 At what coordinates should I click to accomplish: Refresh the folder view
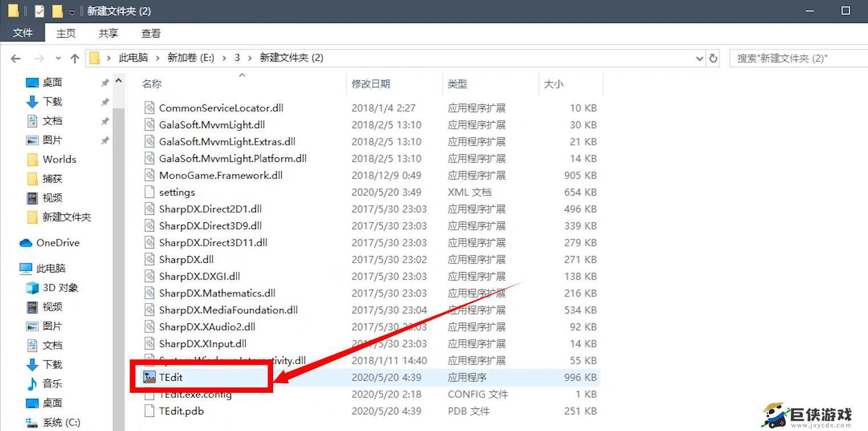(713, 58)
